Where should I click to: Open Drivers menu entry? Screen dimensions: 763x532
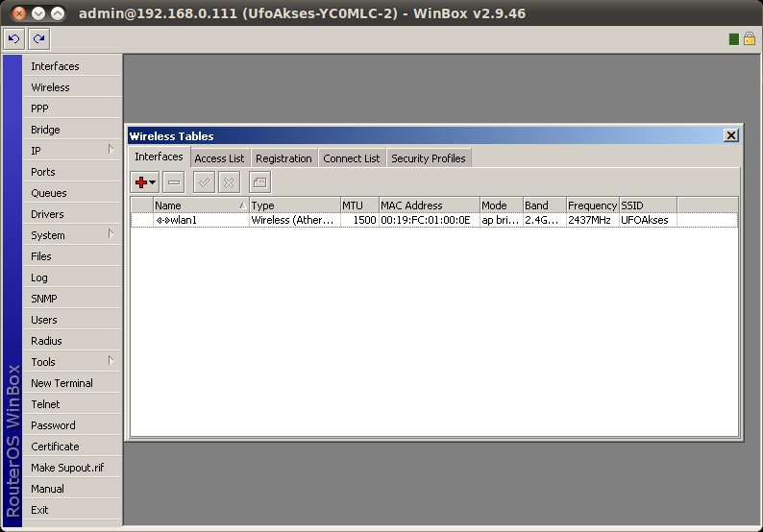72,214
